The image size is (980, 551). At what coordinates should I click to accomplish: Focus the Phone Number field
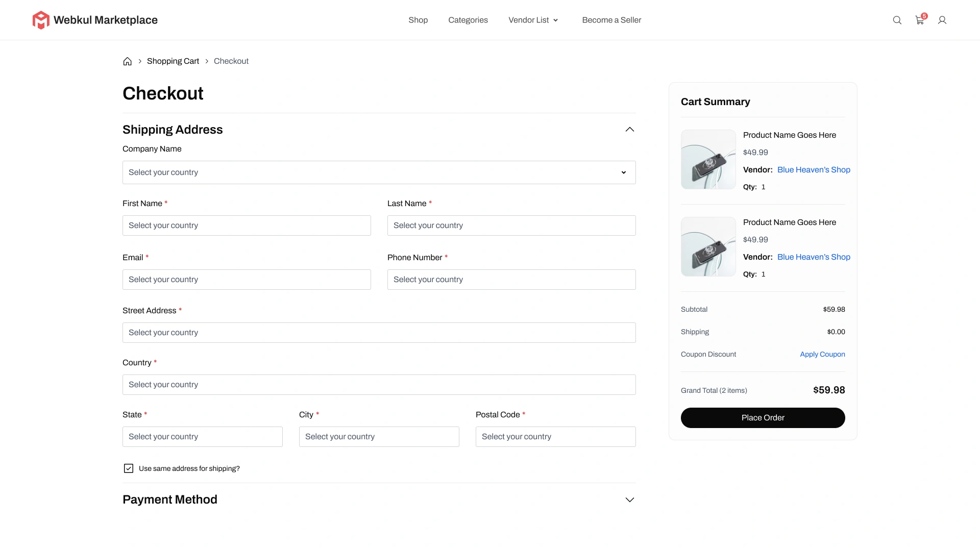pos(511,280)
